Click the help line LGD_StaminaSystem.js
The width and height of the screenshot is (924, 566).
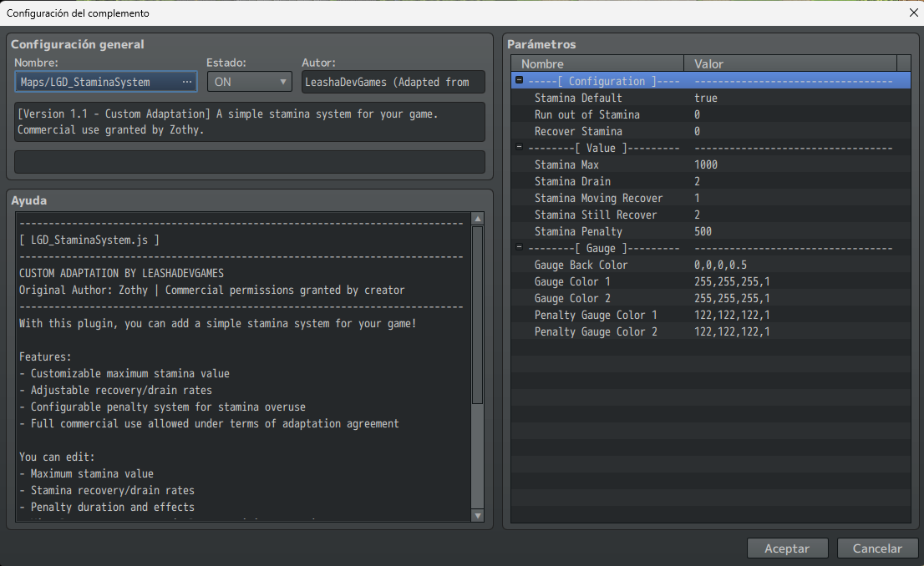tap(89, 240)
